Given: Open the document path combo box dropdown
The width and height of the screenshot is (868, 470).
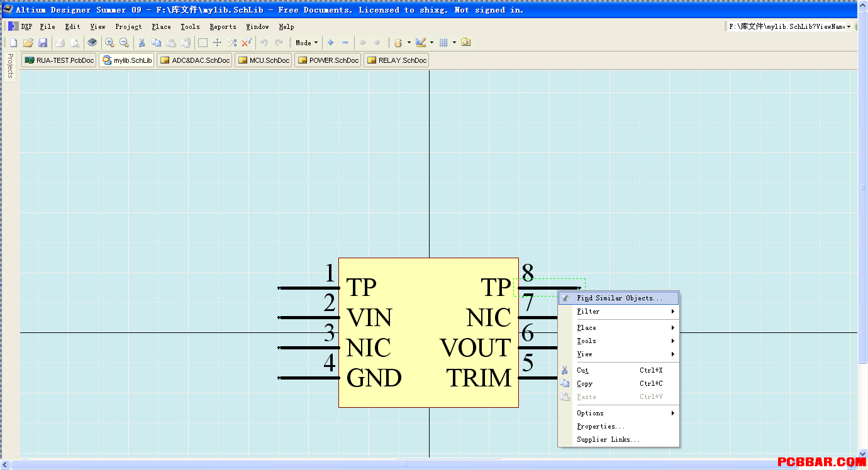Looking at the screenshot, I should tap(849, 27).
